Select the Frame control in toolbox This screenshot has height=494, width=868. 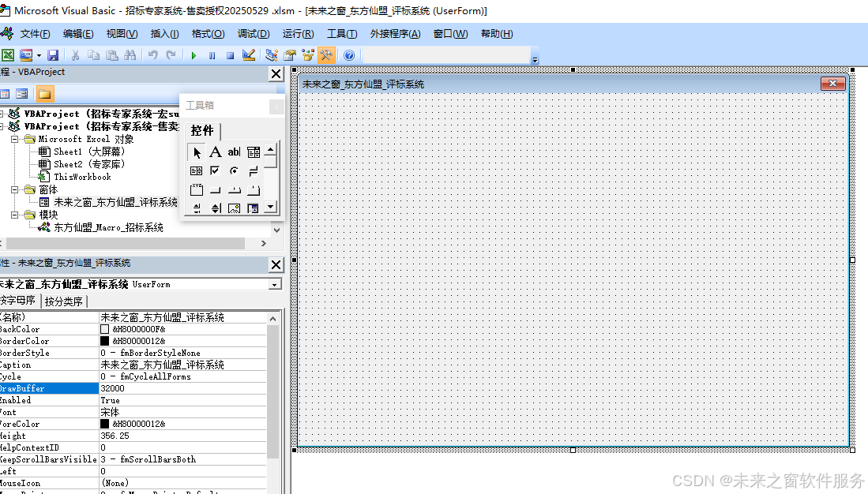pyautogui.click(x=197, y=189)
